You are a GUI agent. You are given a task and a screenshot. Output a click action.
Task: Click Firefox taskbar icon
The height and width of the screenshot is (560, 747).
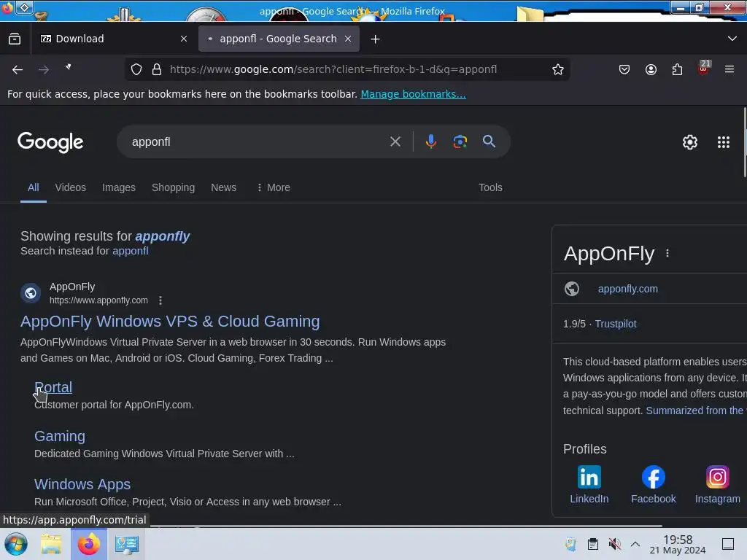coord(88,544)
